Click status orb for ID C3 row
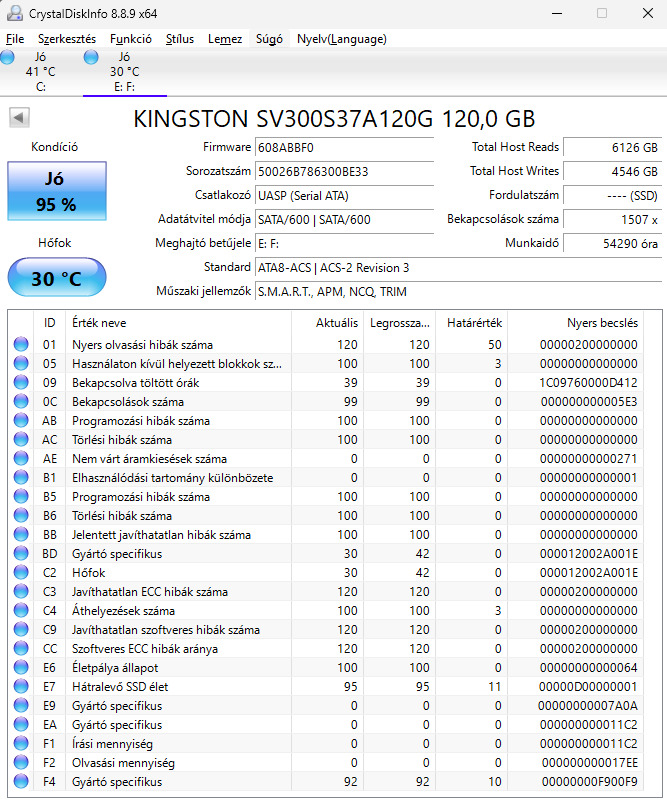 [x=21, y=591]
